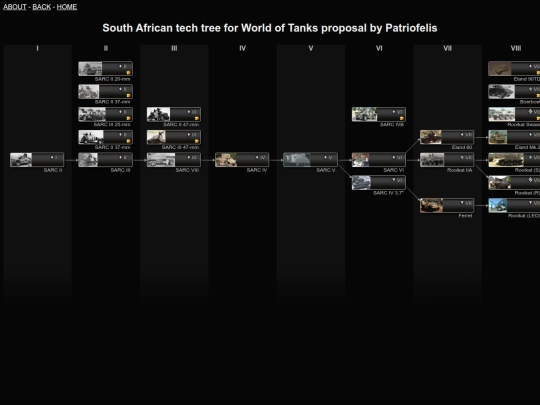This screenshot has height=405, width=540.
Task: Click the gold premium icon on SARC IVB
Action: tap(402, 118)
